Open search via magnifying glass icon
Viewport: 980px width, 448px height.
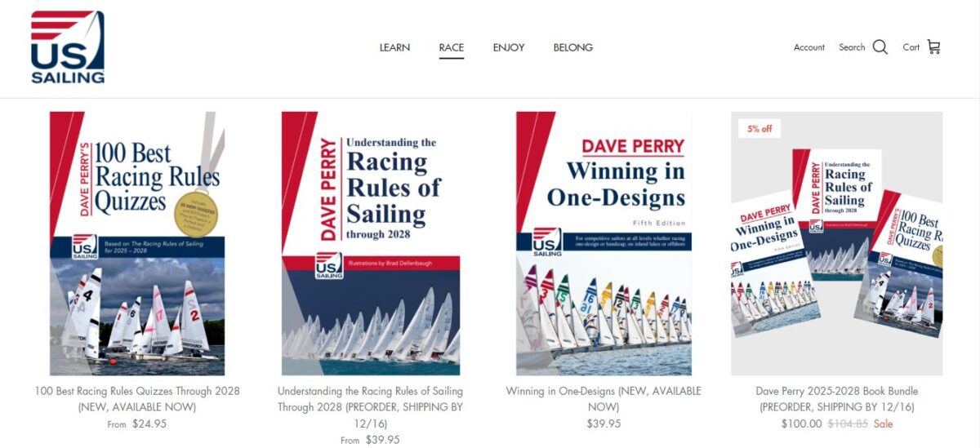point(880,47)
